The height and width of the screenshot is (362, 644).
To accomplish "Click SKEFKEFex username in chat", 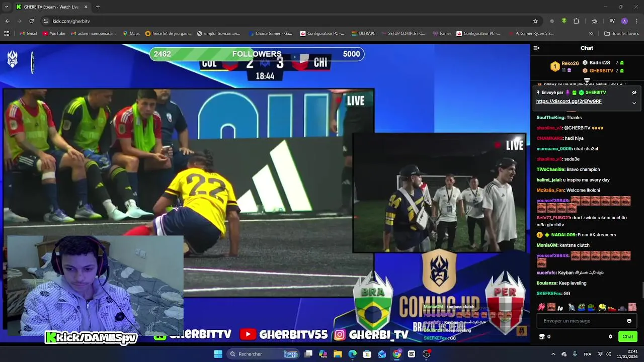I will coord(549,294).
